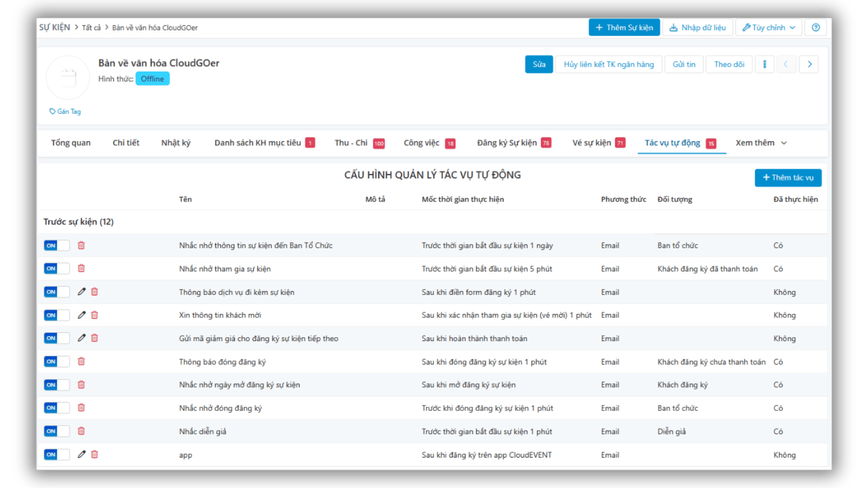868x488 pixels.
Task: Collapse the 'Trước sự kiện (12)' group
Action: [79, 222]
